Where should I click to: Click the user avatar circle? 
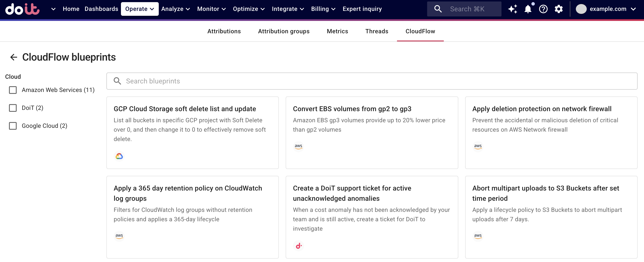(581, 9)
